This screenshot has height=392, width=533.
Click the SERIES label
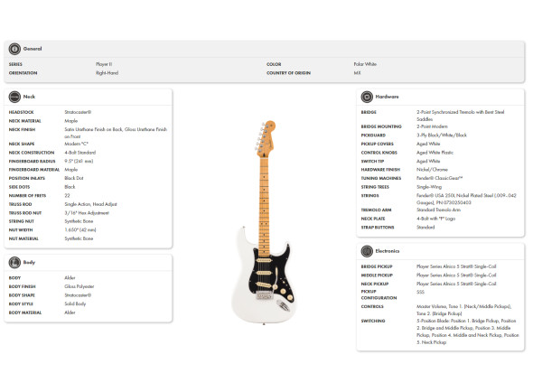15,64
